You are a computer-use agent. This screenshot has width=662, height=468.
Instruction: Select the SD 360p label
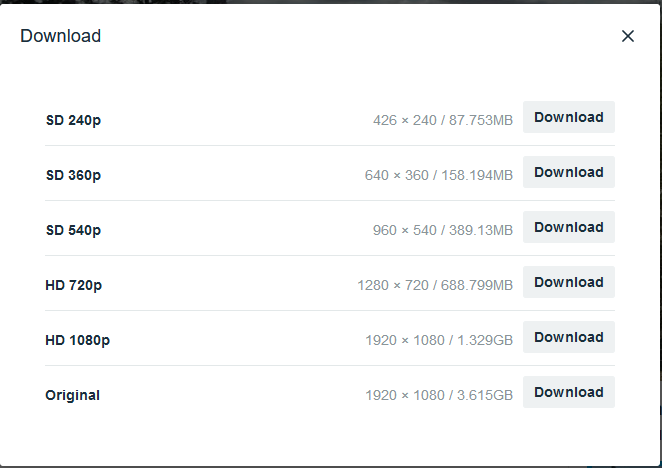pyautogui.click(x=73, y=175)
